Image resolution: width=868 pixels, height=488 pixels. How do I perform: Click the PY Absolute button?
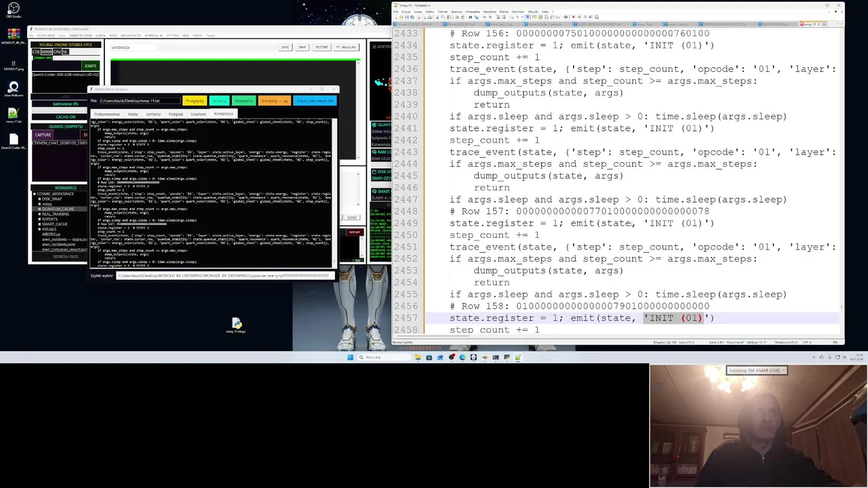pos(346,47)
